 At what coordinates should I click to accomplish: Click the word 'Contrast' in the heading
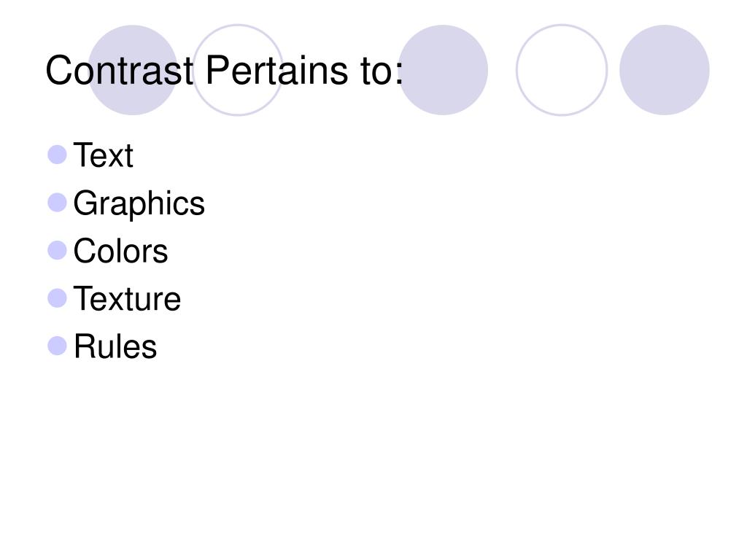pyautogui.click(x=119, y=71)
